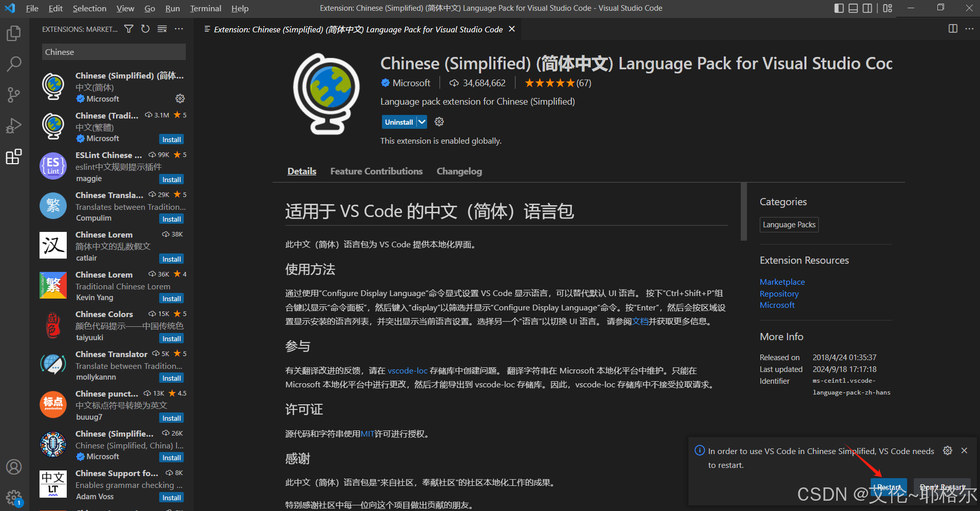Viewport: 980px width, 511px height.
Task: Switch to the Changelog tab
Action: click(x=459, y=171)
